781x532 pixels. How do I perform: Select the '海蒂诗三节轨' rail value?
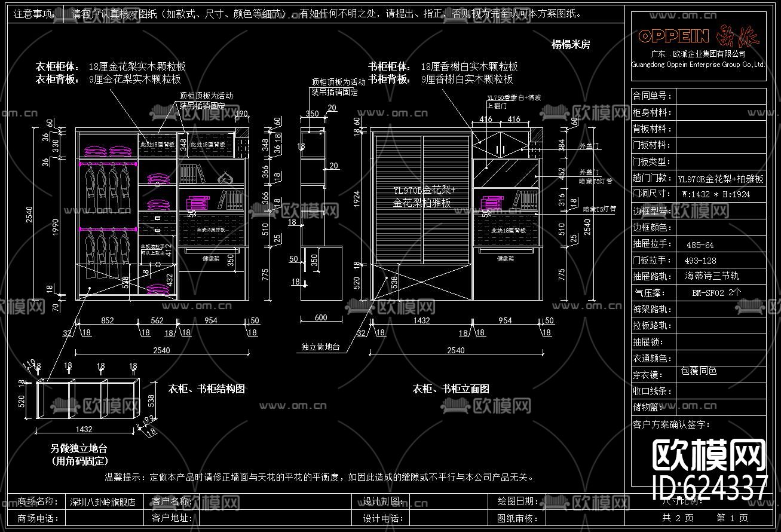click(712, 276)
